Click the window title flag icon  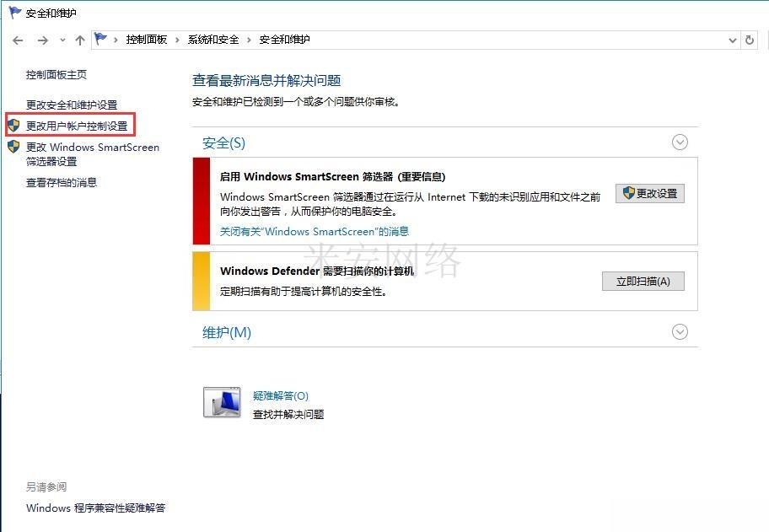point(14,13)
